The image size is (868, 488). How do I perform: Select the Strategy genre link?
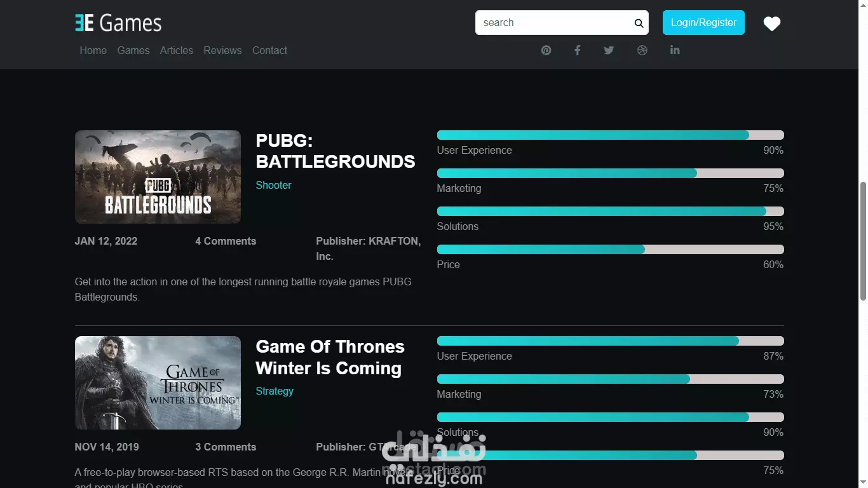tap(275, 391)
